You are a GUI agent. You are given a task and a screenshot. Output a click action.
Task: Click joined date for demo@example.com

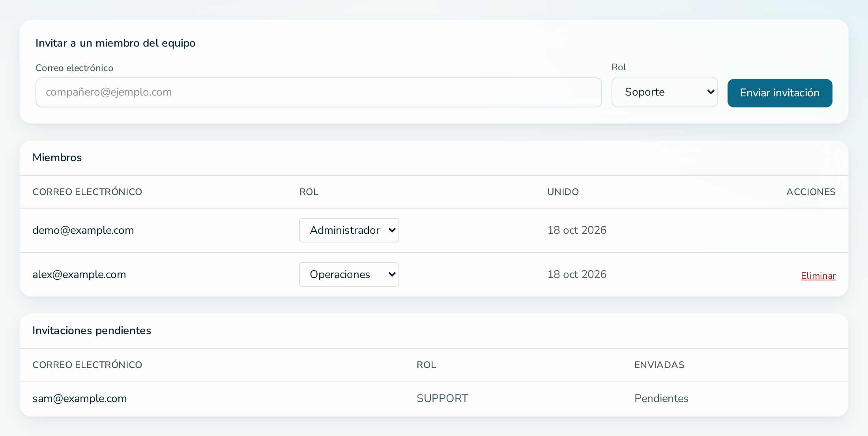coord(577,230)
